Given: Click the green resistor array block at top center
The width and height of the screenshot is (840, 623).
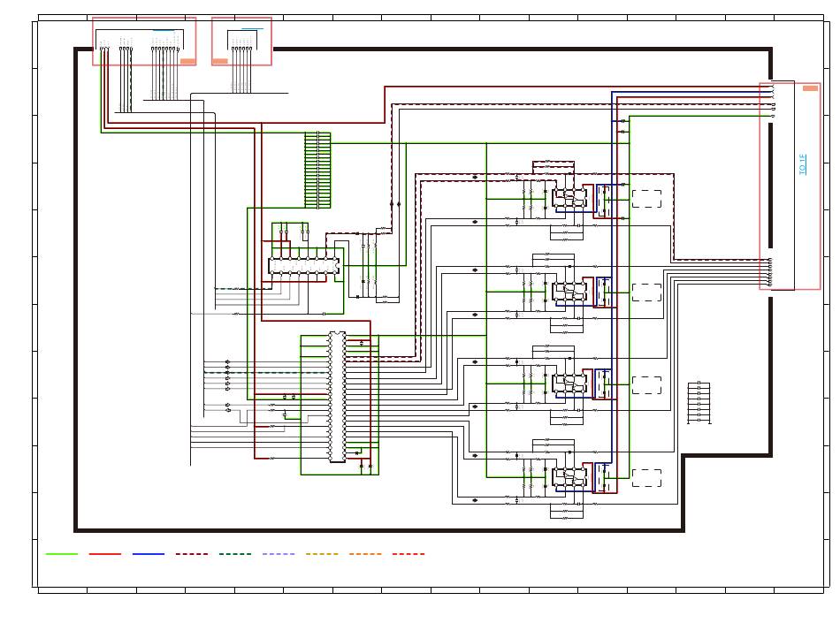Looking at the screenshot, I should [317, 171].
